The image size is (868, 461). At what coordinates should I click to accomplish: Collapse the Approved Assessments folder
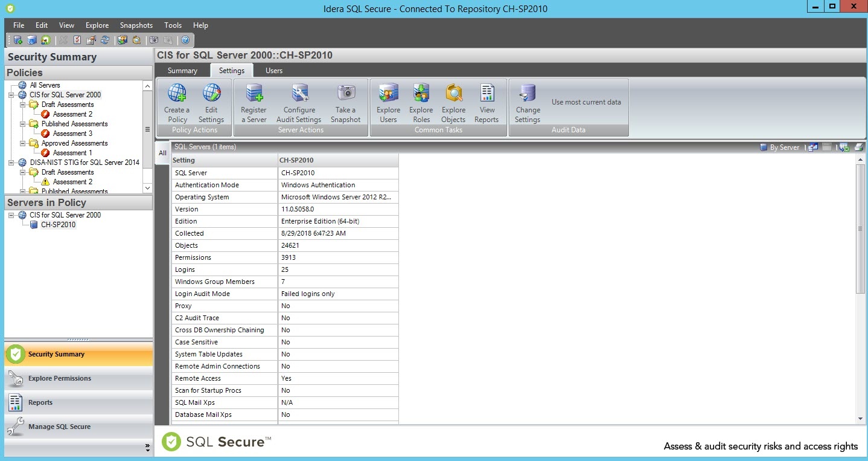23,143
